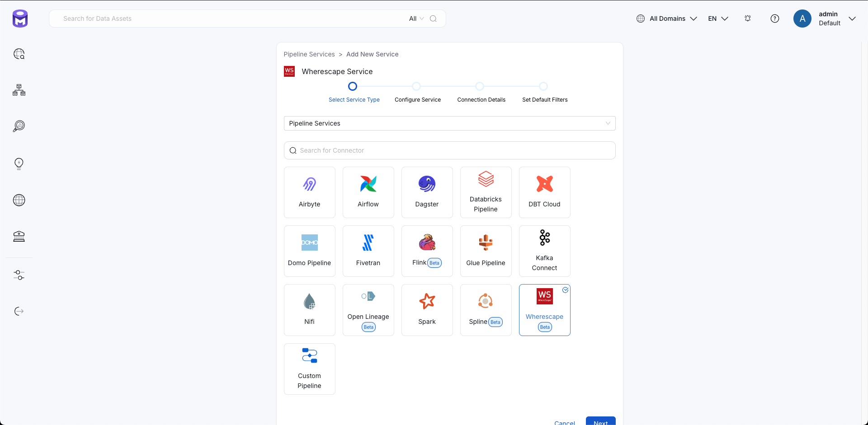Screen dimensions: 868x425
Task: Open the EN language dropdown
Action: (718, 19)
